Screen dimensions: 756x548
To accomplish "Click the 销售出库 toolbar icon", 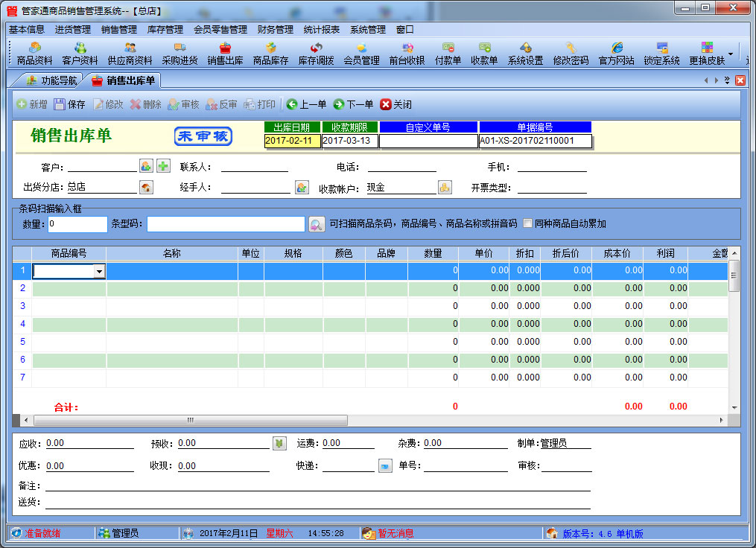I will point(225,54).
